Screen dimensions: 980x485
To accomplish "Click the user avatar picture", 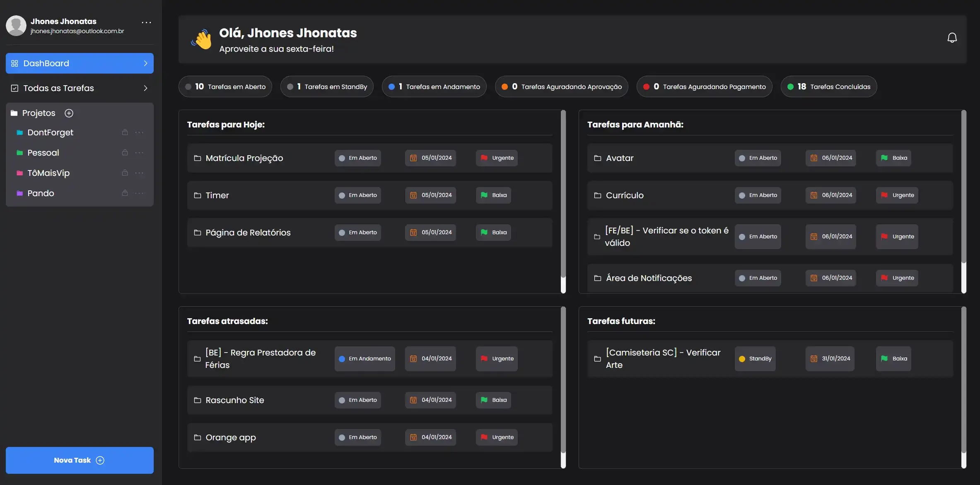I will point(16,26).
